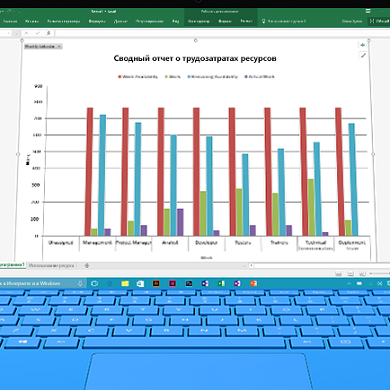
Task: Open Chart Styles brush button beside chart
Action: coord(363,55)
